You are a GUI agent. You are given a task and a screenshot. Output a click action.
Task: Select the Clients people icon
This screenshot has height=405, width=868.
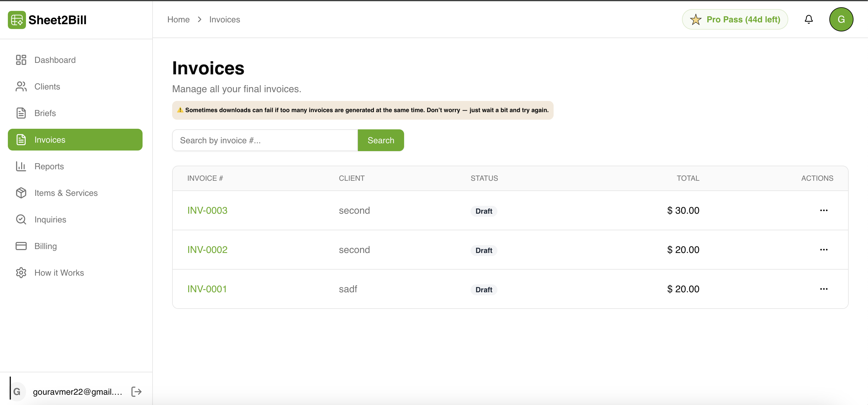point(21,86)
